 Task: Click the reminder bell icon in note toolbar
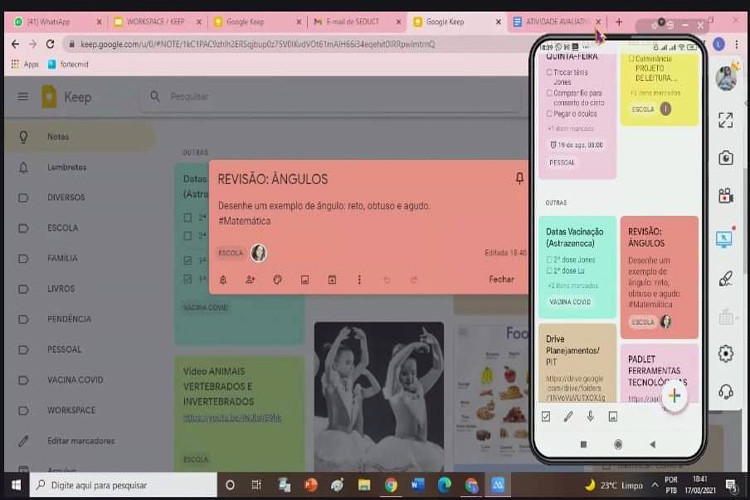[223, 280]
